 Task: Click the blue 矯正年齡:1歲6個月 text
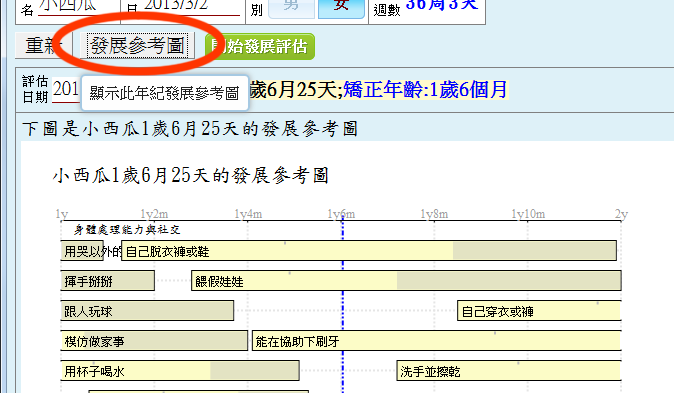coord(425,90)
